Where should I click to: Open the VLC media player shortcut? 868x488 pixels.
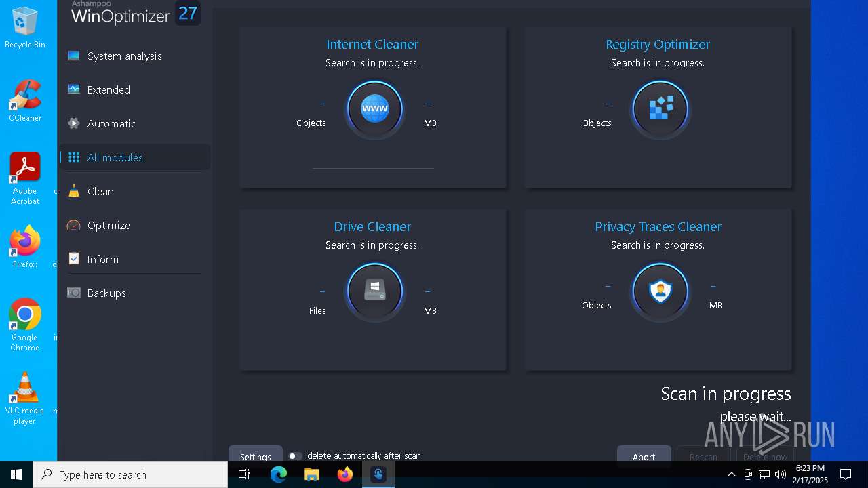[x=25, y=399]
